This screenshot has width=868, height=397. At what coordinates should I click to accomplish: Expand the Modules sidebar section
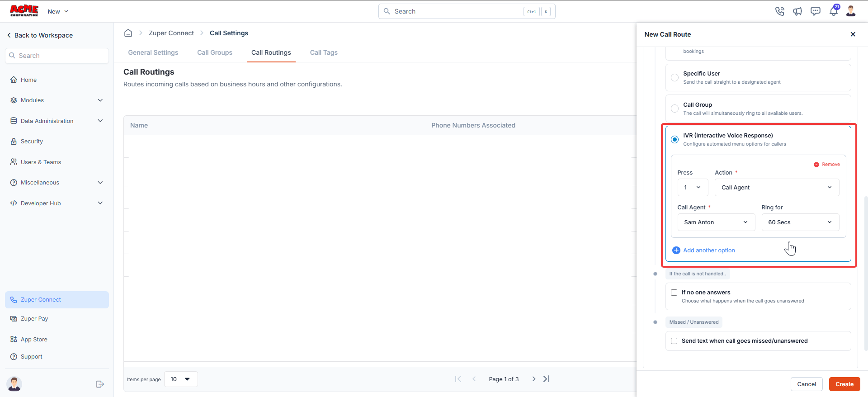pos(57,100)
